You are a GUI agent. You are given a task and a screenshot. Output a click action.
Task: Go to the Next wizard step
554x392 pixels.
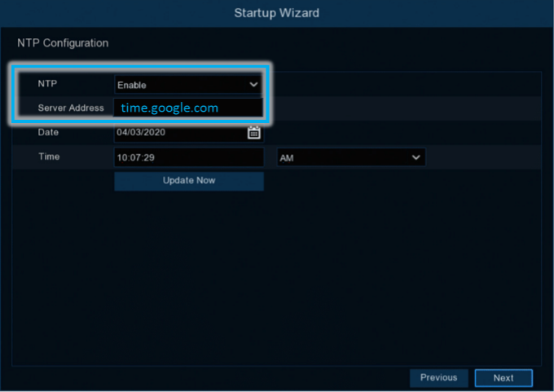(x=503, y=377)
